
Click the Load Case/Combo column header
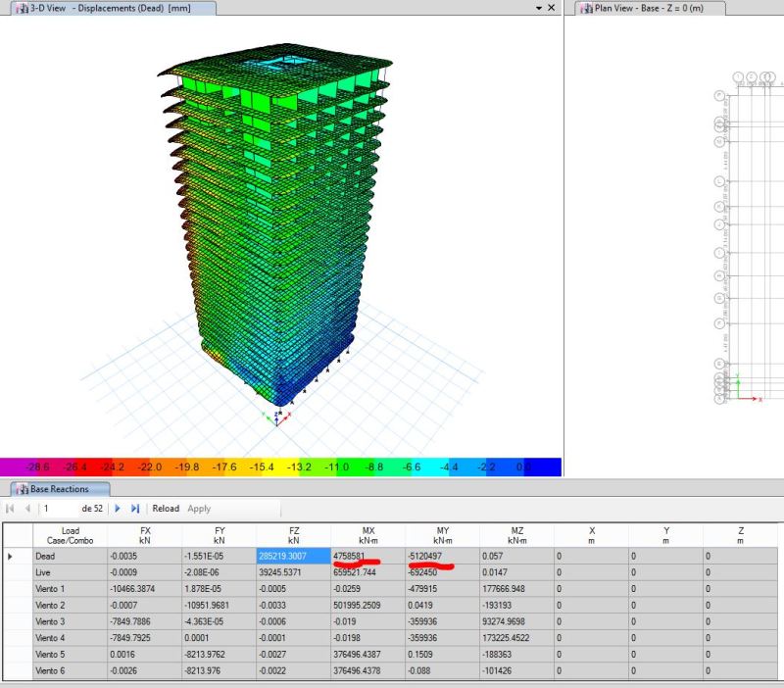(x=70, y=535)
